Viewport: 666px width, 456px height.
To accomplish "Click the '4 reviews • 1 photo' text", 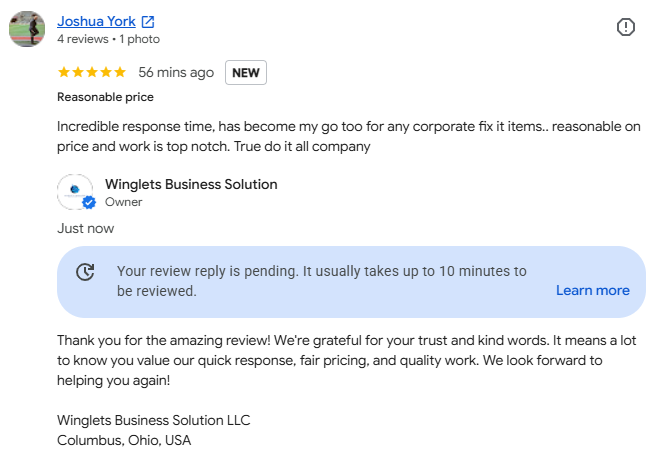I will coord(109,39).
